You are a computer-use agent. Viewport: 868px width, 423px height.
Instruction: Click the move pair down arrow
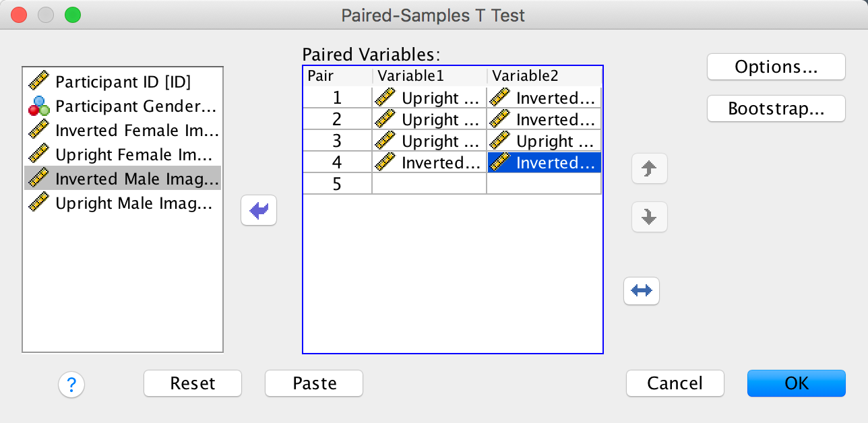click(649, 217)
